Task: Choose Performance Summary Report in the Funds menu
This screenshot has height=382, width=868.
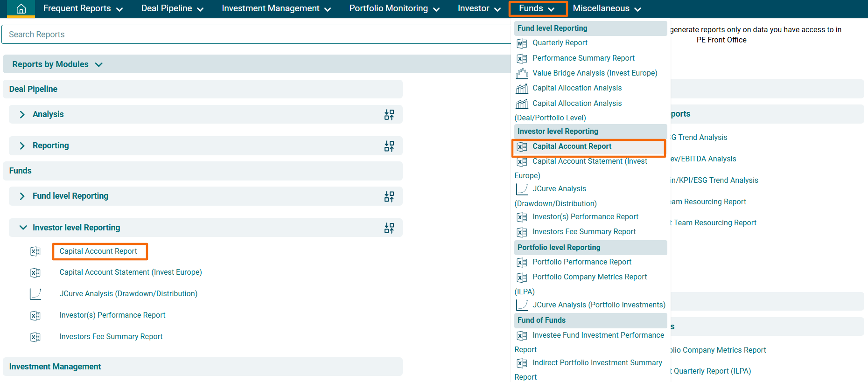Action: tap(583, 58)
